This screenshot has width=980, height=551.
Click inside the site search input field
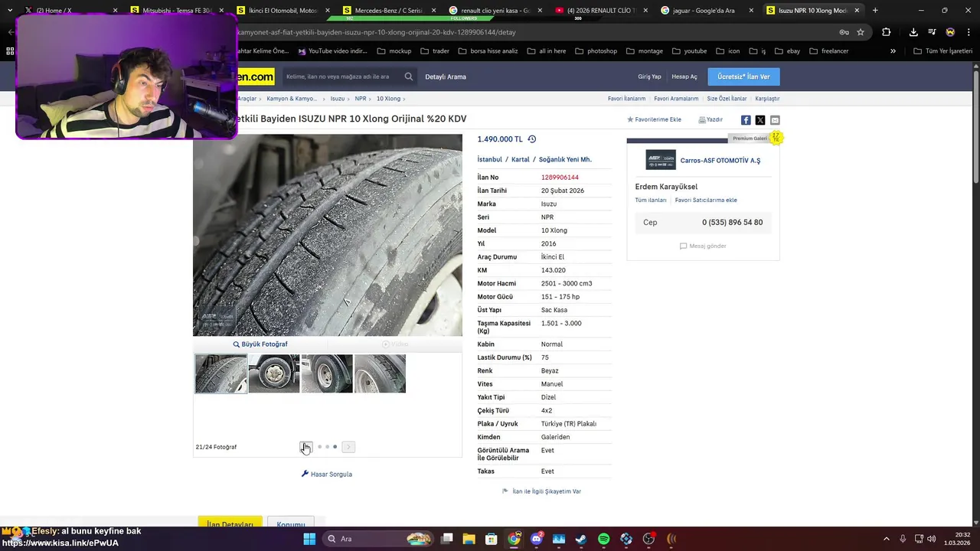[341, 77]
